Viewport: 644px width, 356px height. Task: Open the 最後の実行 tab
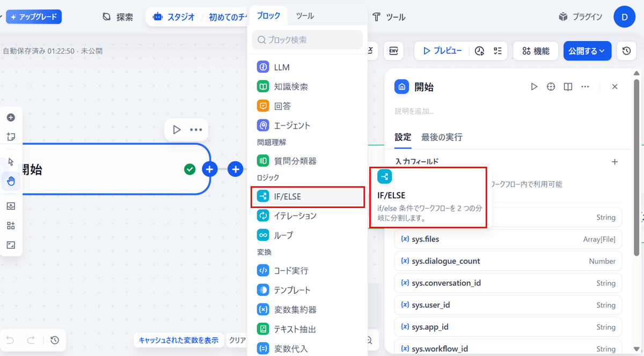tap(442, 137)
